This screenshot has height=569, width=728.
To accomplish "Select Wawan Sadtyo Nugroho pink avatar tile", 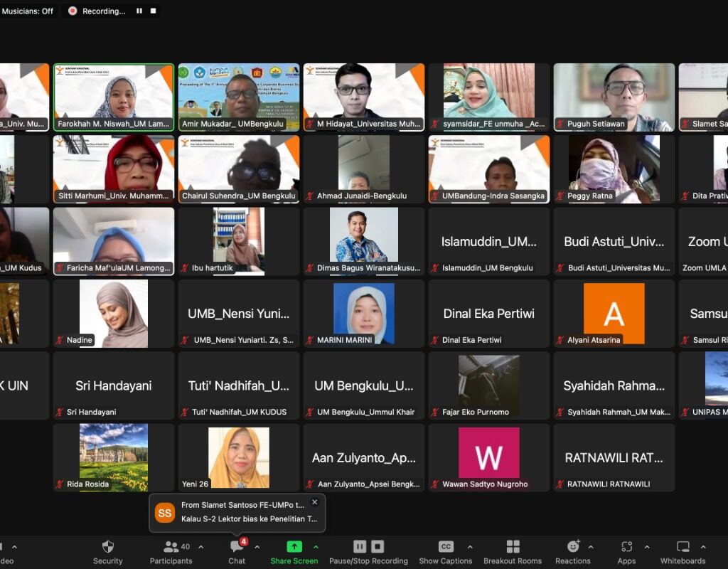I will click(489, 457).
